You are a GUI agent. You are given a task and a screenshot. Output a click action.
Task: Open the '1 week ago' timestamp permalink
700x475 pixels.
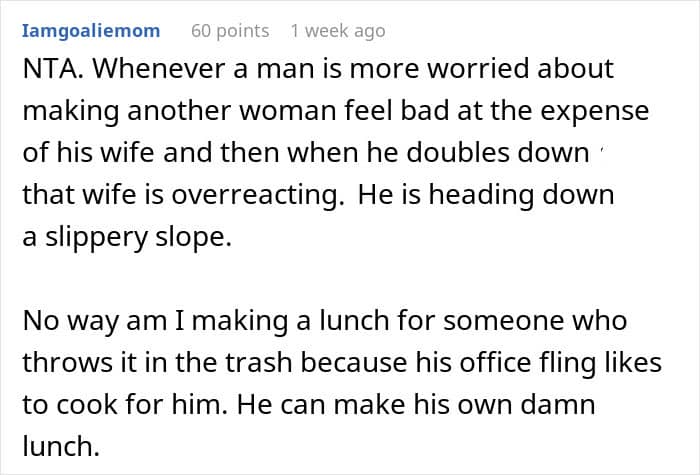tap(337, 31)
